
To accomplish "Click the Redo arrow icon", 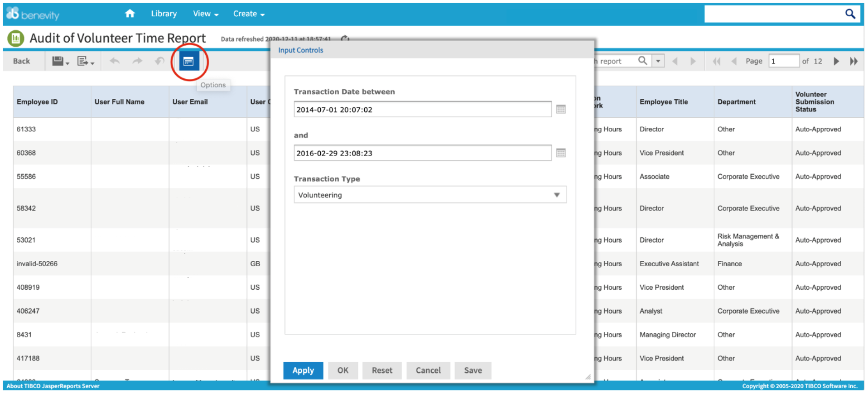I will pos(137,61).
